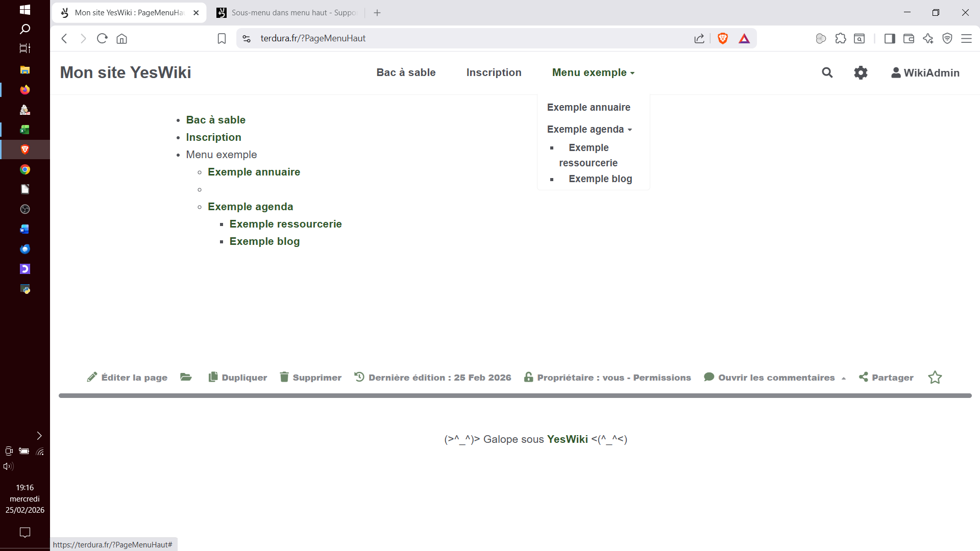Open the Exemple ressourcerie link in page list

point(285,224)
